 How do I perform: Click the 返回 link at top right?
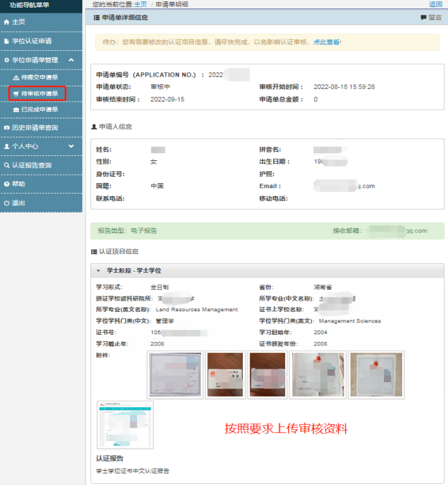[x=435, y=4]
